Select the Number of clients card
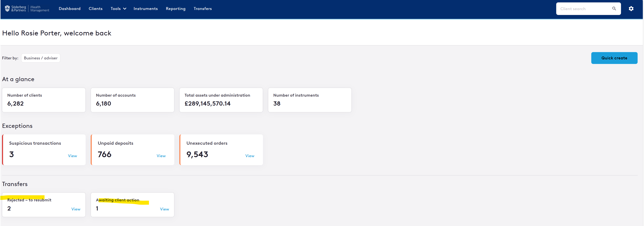The height and width of the screenshot is (226, 644). [x=44, y=100]
